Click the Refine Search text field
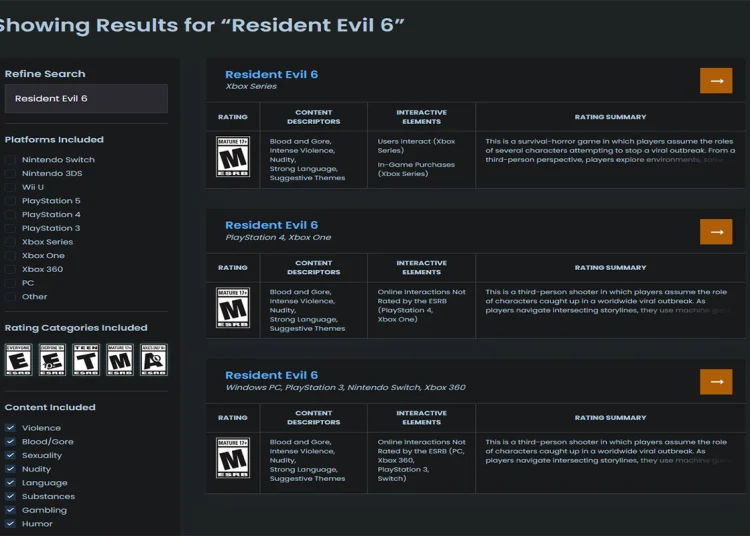This screenshot has height=536, width=750. point(86,98)
